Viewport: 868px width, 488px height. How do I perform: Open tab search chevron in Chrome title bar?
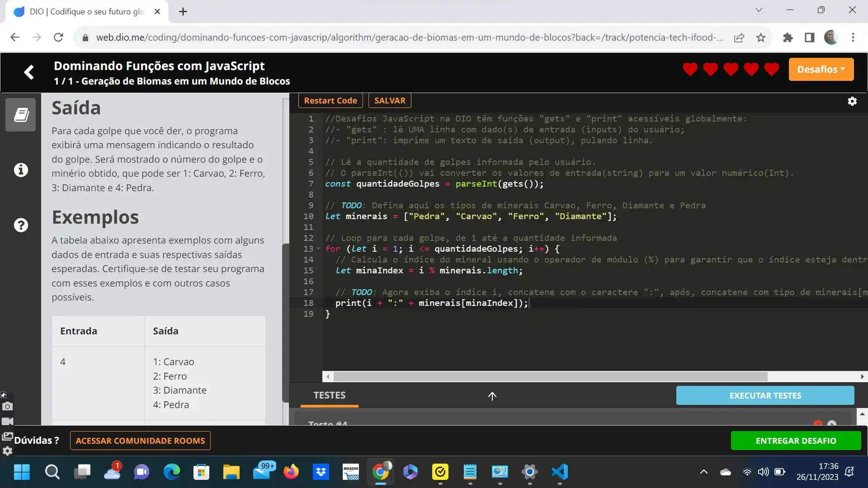coord(759,10)
